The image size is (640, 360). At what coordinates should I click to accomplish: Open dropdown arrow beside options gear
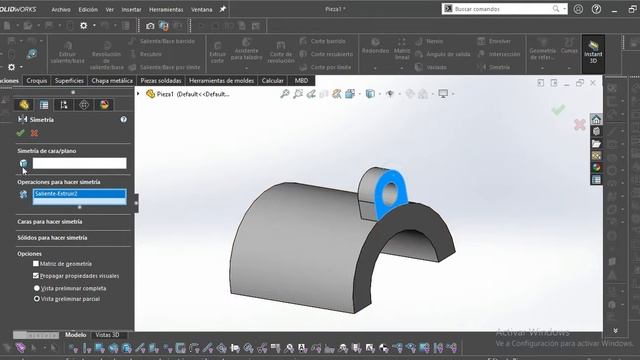[x=94, y=26]
